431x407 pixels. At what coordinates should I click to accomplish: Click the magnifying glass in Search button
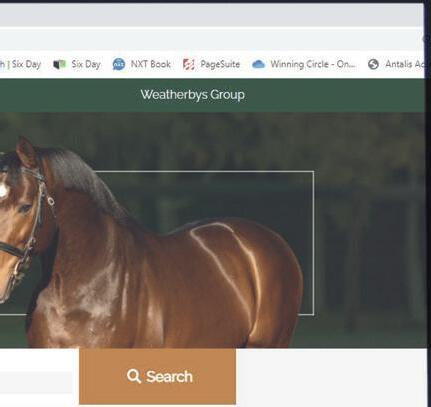click(x=134, y=376)
